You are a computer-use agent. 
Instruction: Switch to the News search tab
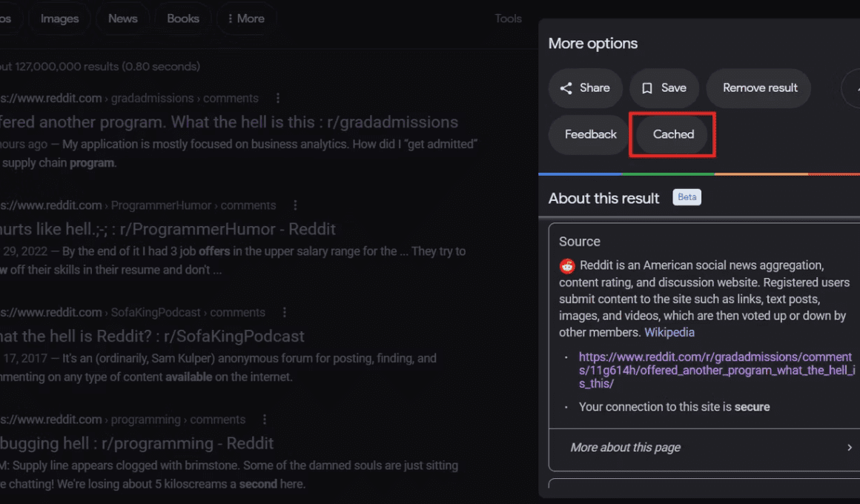123,19
